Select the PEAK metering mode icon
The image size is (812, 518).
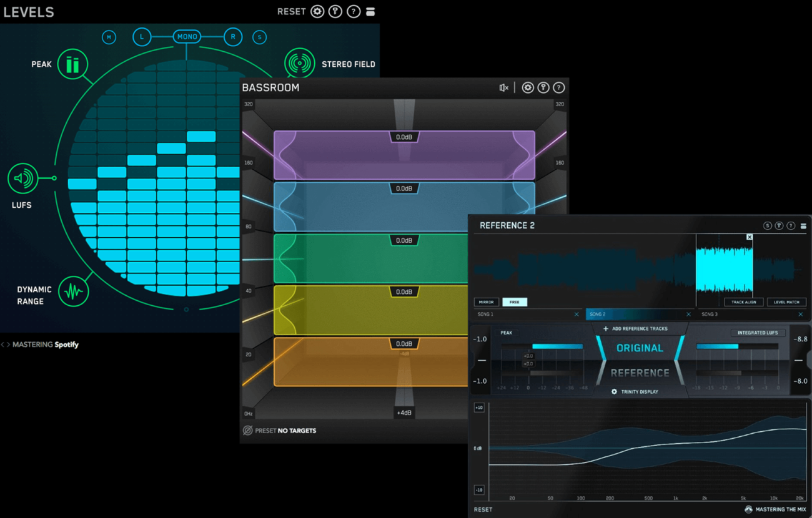click(x=72, y=64)
